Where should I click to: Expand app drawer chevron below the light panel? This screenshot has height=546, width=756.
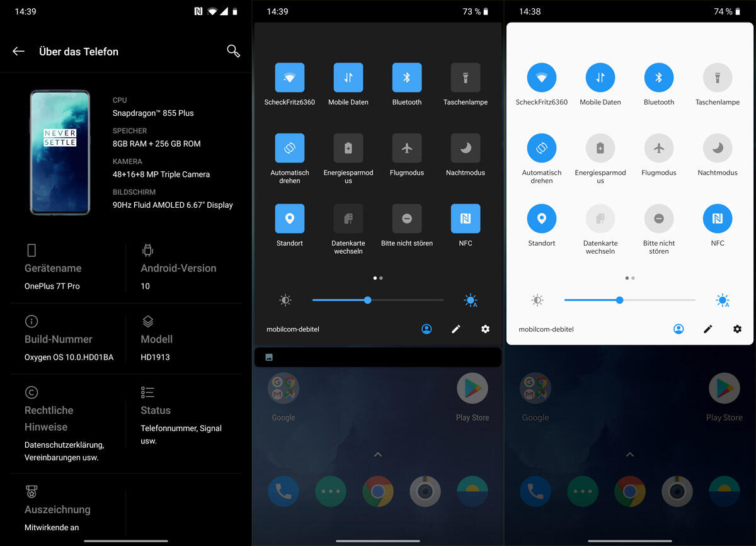(629, 455)
